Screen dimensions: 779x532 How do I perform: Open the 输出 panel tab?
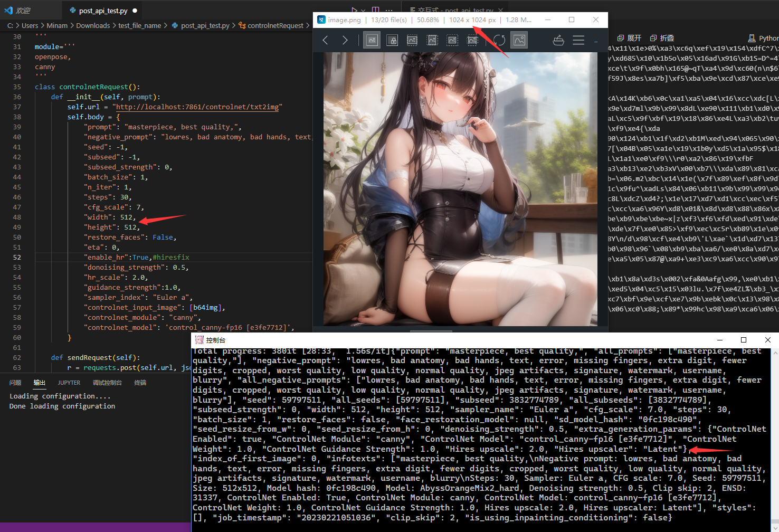click(x=40, y=383)
